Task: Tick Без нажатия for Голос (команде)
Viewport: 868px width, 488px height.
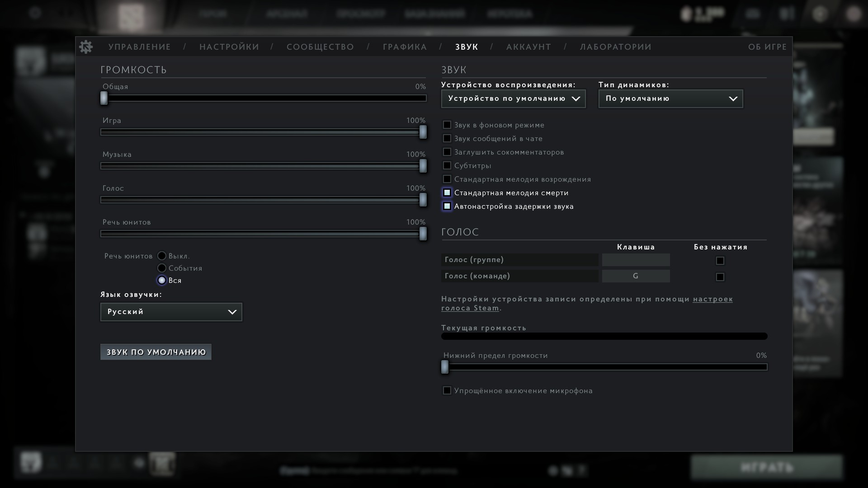Action: click(x=720, y=277)
